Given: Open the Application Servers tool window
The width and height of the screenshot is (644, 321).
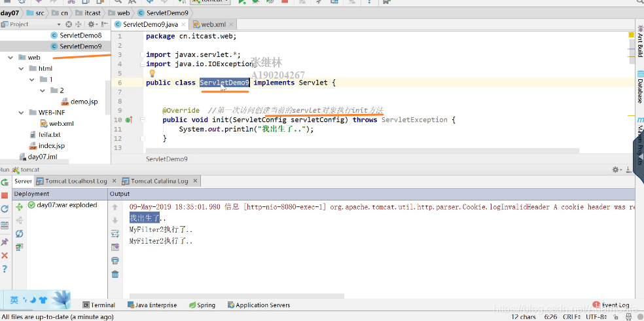Looking at the screenshot, I should 259,305.
